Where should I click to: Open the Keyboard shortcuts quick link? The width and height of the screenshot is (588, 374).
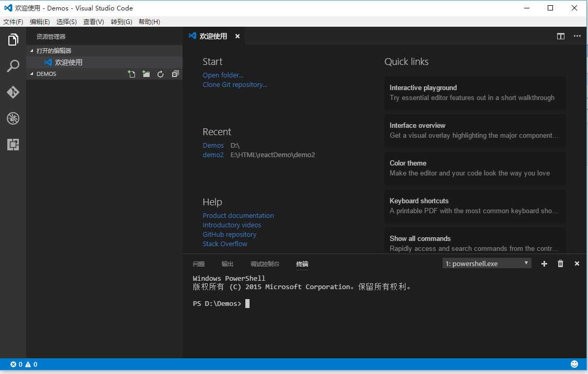tap(475, 206)
